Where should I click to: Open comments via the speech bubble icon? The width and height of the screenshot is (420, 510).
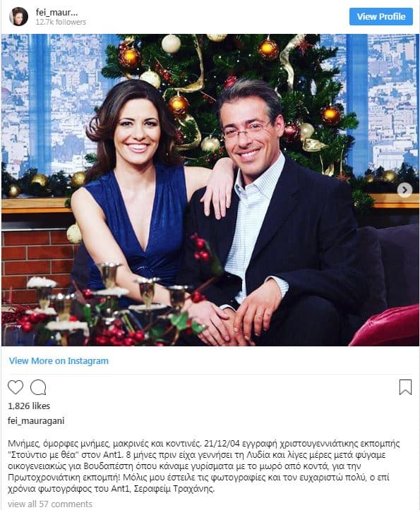(x=38, y=387)
